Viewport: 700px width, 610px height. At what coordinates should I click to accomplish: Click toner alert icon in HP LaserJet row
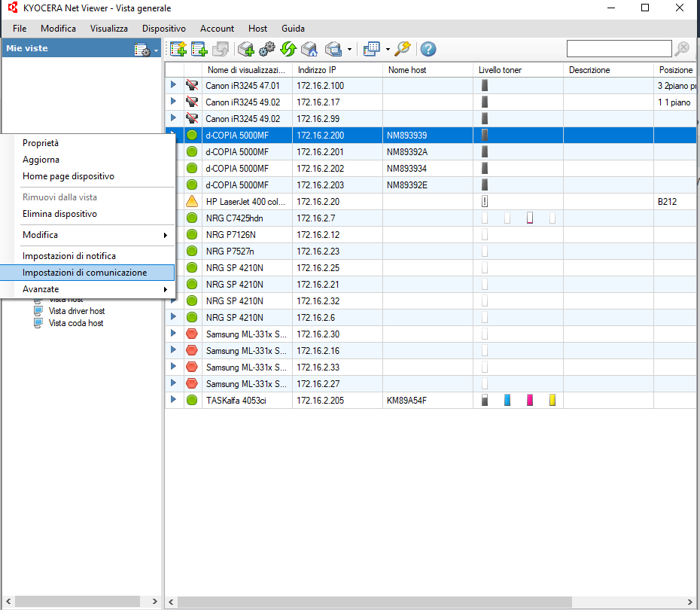(485, 201)
